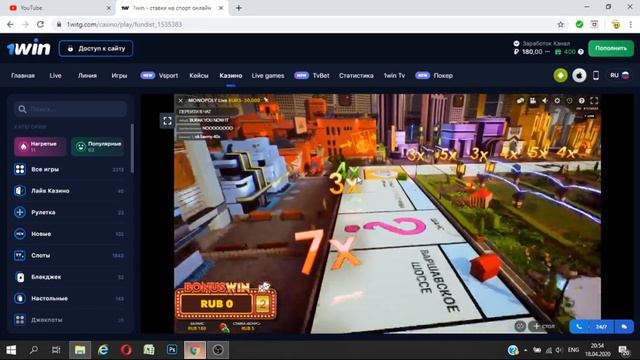Image resolution: width=640 pixels, height=360 pixels.
Task: Open the game help question icon
Action: (582, 100)
